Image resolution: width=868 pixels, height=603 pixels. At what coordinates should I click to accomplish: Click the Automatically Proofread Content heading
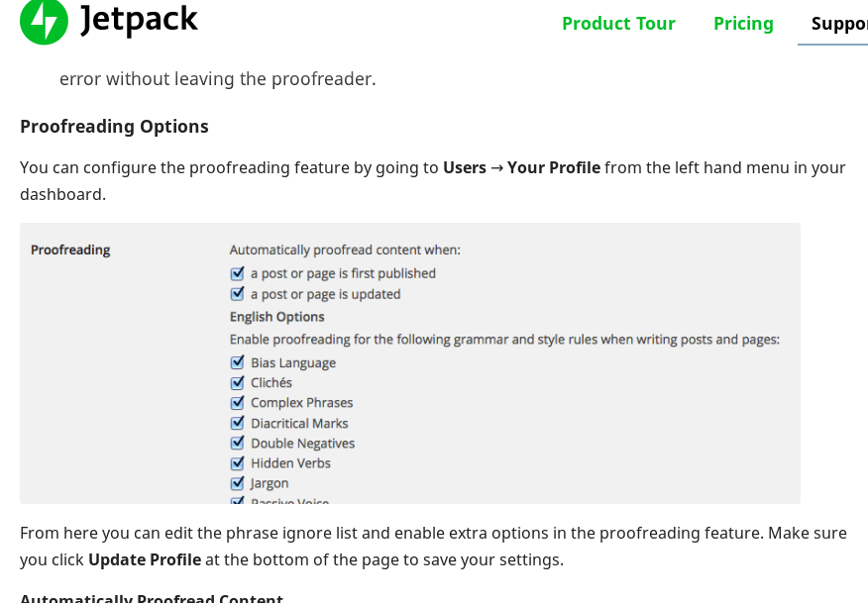152,598
